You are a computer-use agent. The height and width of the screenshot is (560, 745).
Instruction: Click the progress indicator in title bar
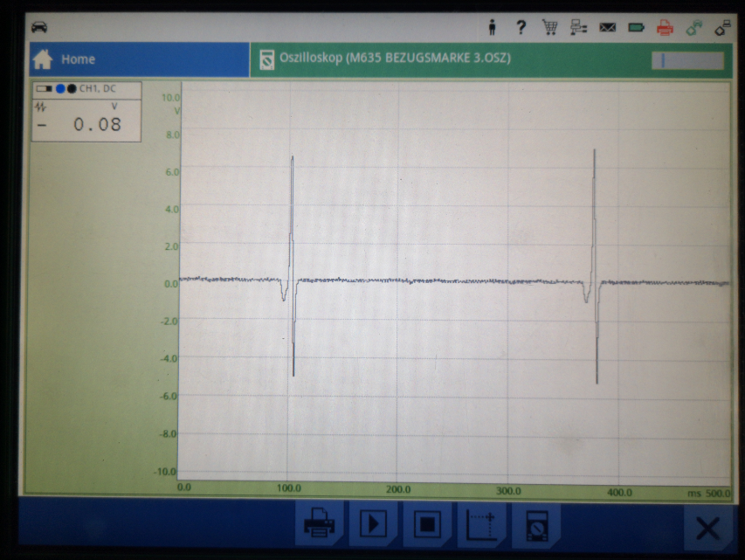coord(687,60)
